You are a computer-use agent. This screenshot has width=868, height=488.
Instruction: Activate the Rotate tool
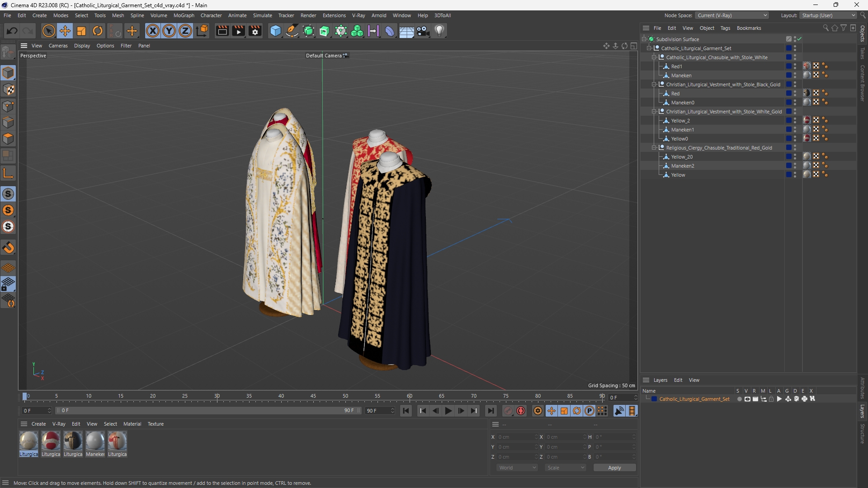(98, 31)
